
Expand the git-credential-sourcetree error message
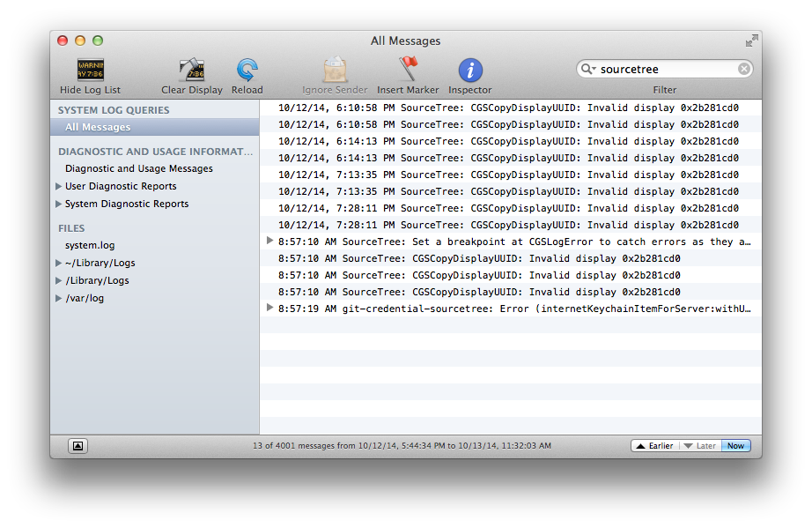coord(269,308)
